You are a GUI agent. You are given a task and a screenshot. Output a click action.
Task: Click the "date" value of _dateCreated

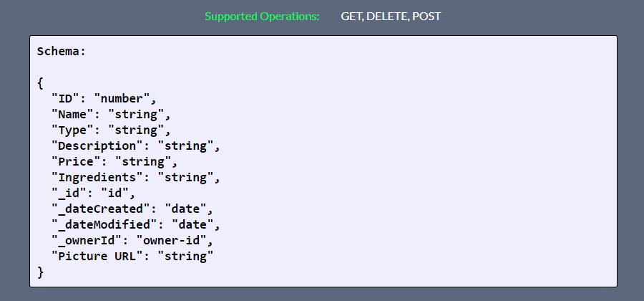coord(185,209)
